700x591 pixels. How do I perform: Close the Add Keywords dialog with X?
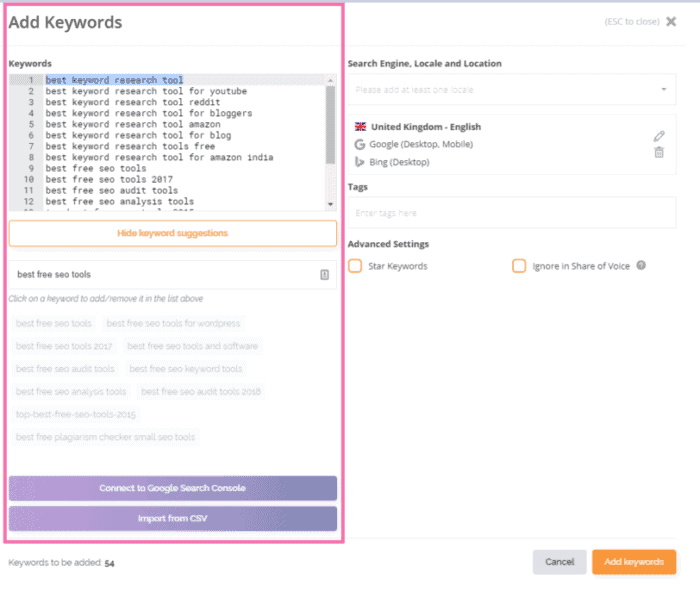(x=671, y=21)
